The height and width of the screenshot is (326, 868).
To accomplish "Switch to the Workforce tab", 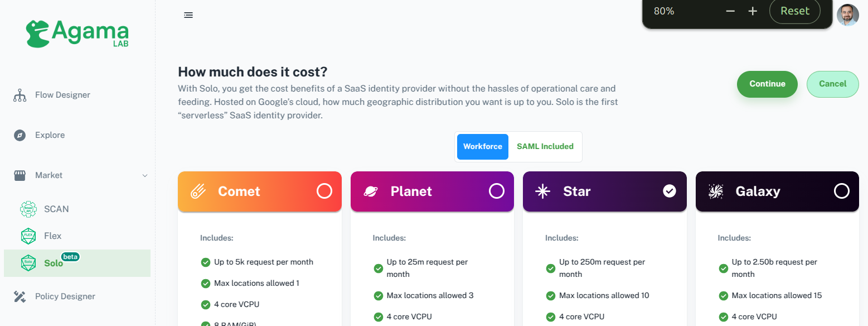I will [x=483, y=147].
